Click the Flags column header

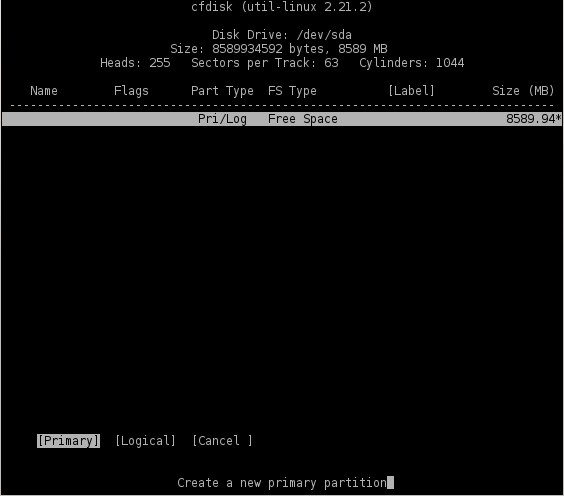click(131, 91)
